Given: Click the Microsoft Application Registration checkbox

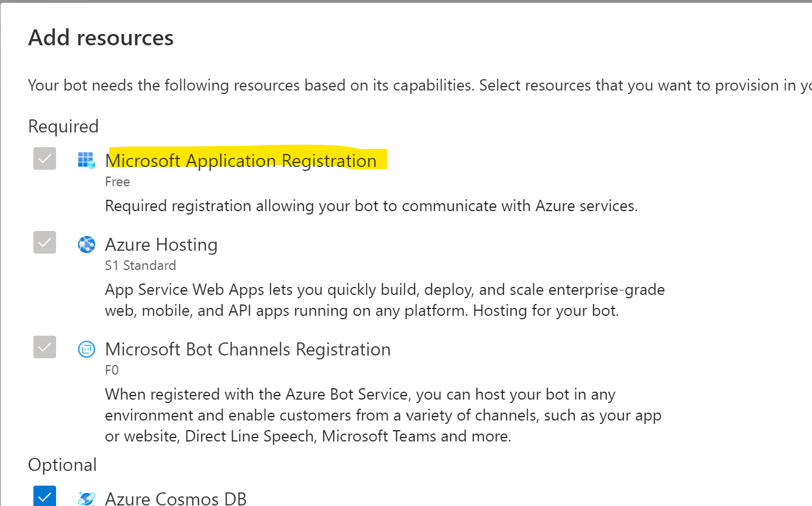Looking at the screenshot, I should (x=44, y=158).
